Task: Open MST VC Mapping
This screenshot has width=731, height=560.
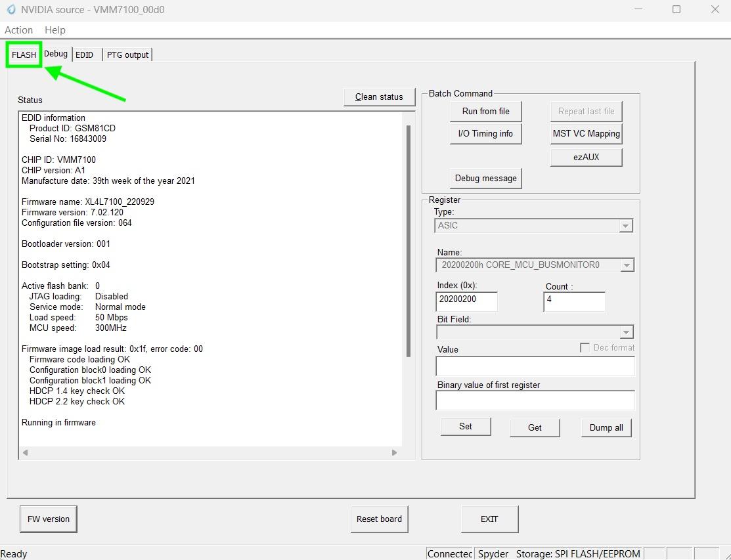Action: [x=585, y=133]
